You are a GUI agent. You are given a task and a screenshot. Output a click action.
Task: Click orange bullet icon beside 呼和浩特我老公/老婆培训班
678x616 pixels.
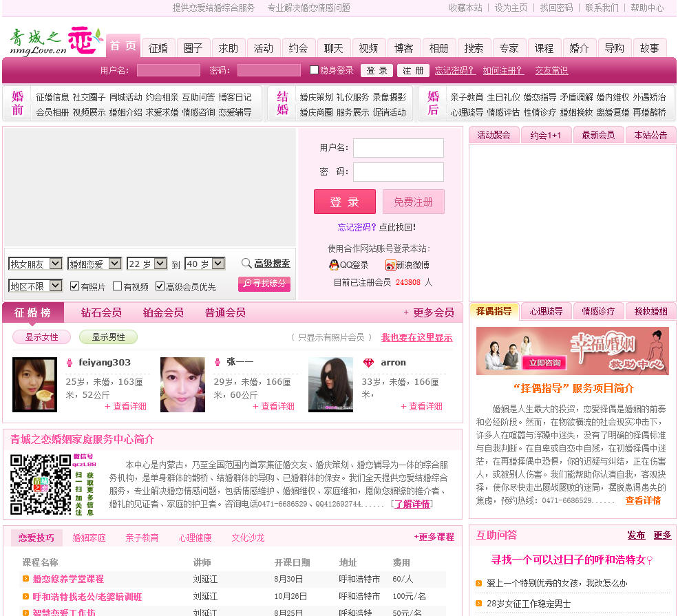pos(25,597)
